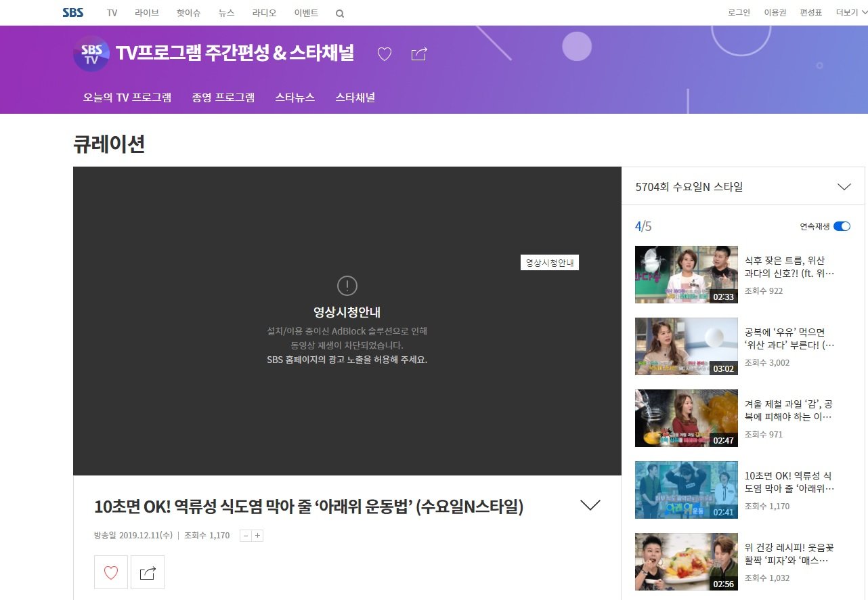The image size is (868, 600).
Task: Decrease text size with the minus stepper
Action: 245,535
